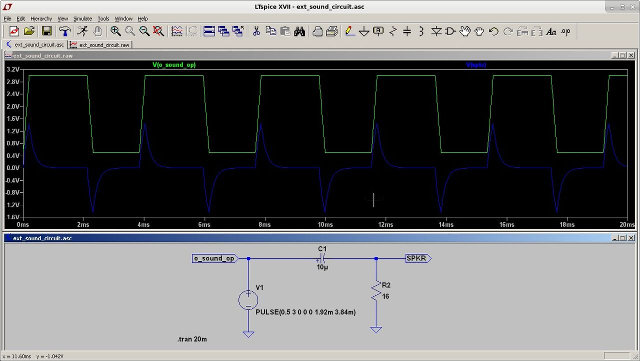The image size is (640, 361).
Task: Click the 16 resistor value
Action: coord(386,296)
